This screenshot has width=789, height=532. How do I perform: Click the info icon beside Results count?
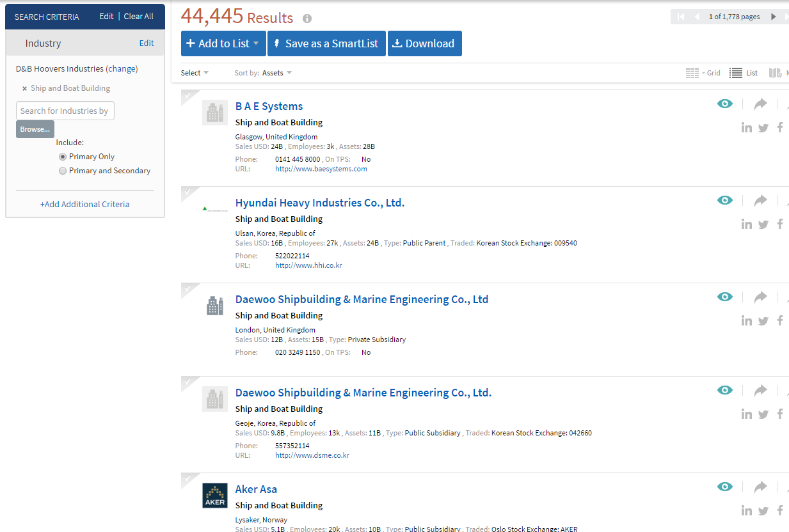coord(307,19)
